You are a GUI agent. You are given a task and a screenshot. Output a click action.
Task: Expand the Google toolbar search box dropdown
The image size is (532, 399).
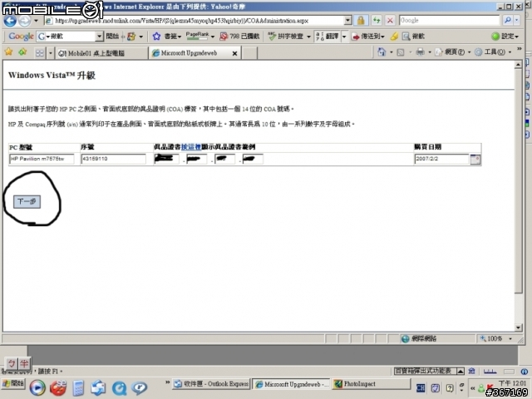pos(99,36)
